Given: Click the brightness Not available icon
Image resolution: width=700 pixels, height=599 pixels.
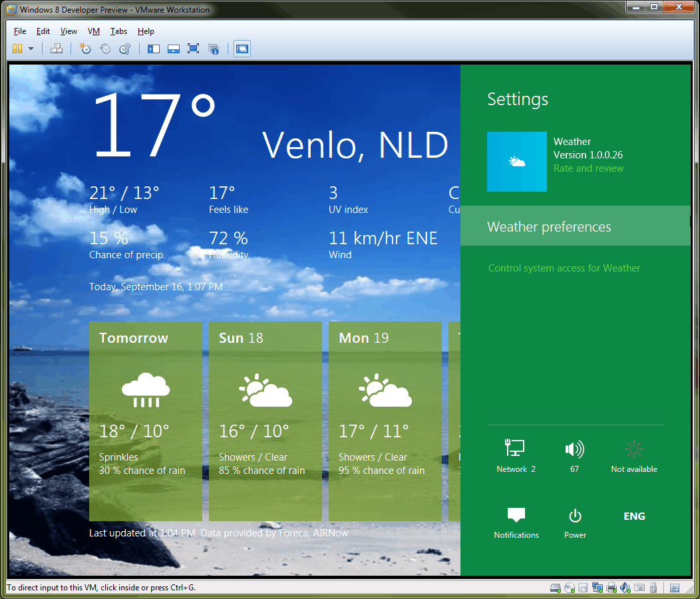Looking at the screenshot, I should click(x=634, y=456).
